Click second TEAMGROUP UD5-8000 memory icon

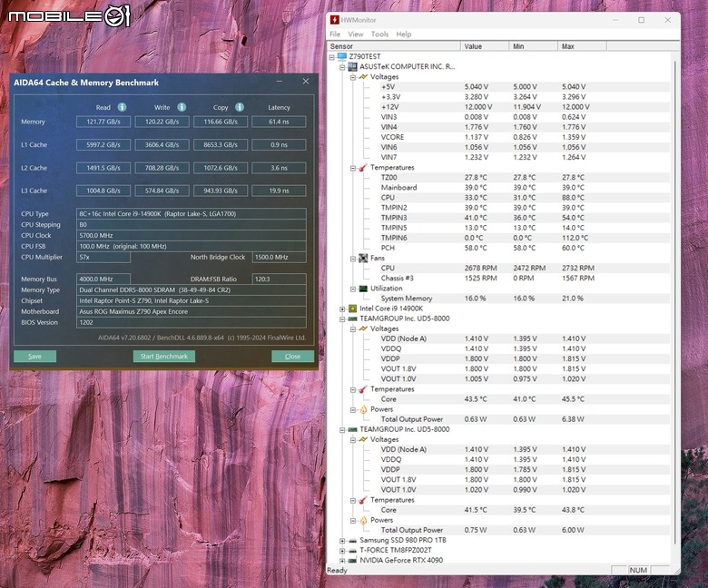click(x=353, y=429)
